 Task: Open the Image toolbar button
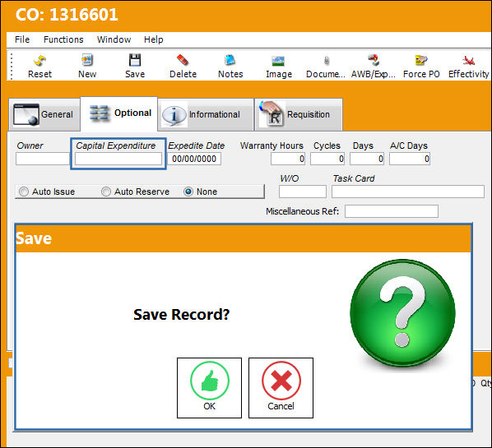(x=278, y=61)
